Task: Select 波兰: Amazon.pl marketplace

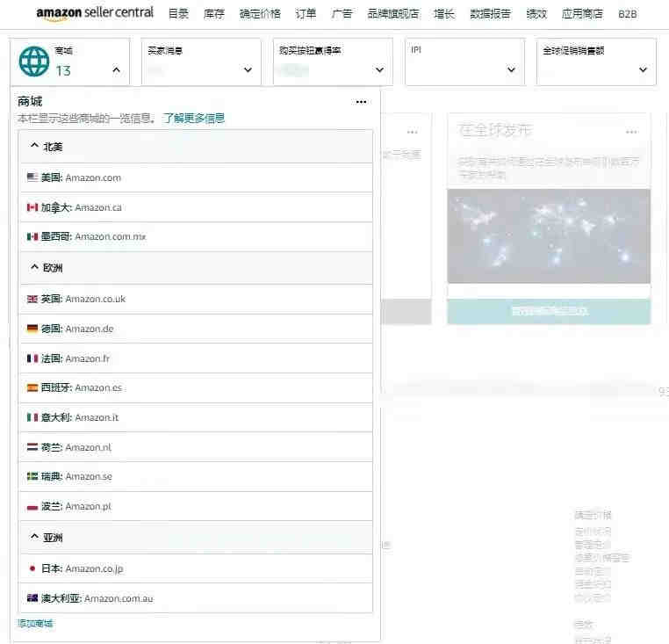Action: [196, 506]
